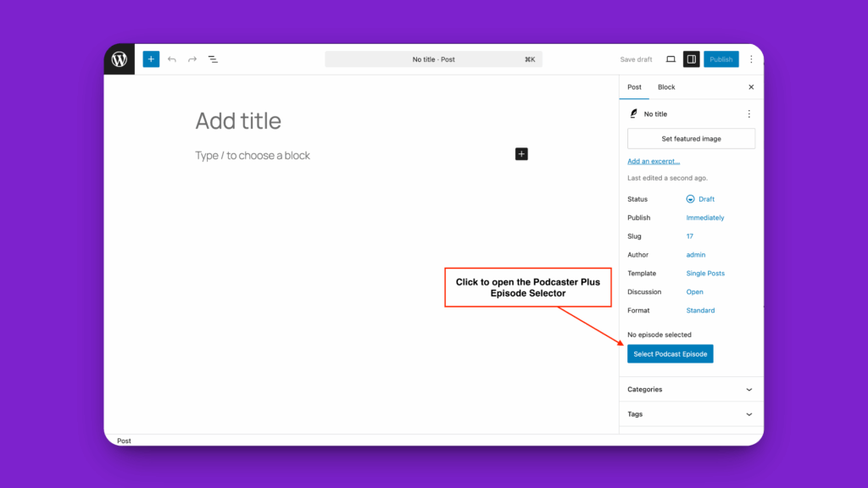Screen dimensions: 868x488
Task: Toggle the inline block inserter in the canvas
Action: (x=520, y=154)
